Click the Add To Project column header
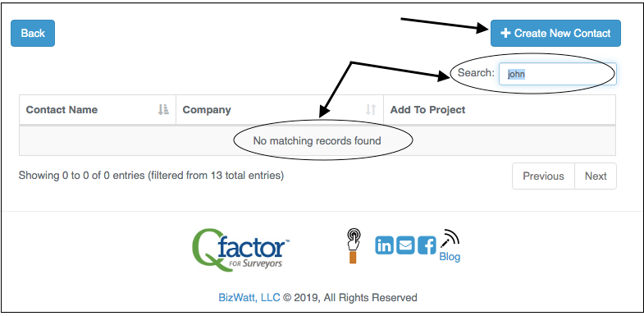644x316 pixels. (427, 110)
